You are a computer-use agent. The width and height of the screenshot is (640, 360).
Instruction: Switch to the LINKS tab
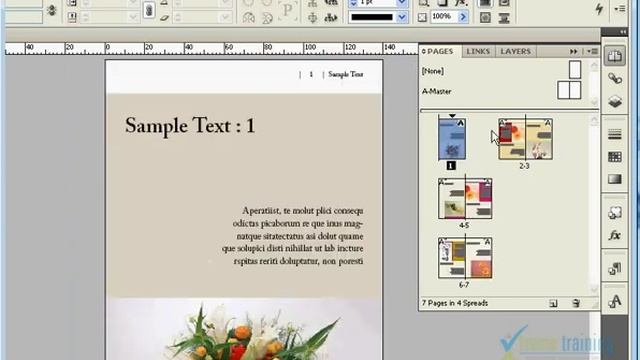pyautogui.click(x=478, y=51)
